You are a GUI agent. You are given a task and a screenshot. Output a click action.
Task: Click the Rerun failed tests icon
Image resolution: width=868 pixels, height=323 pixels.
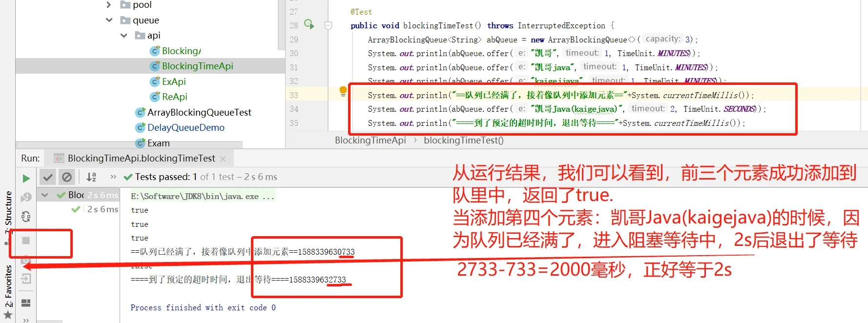(x=26, y=197)
